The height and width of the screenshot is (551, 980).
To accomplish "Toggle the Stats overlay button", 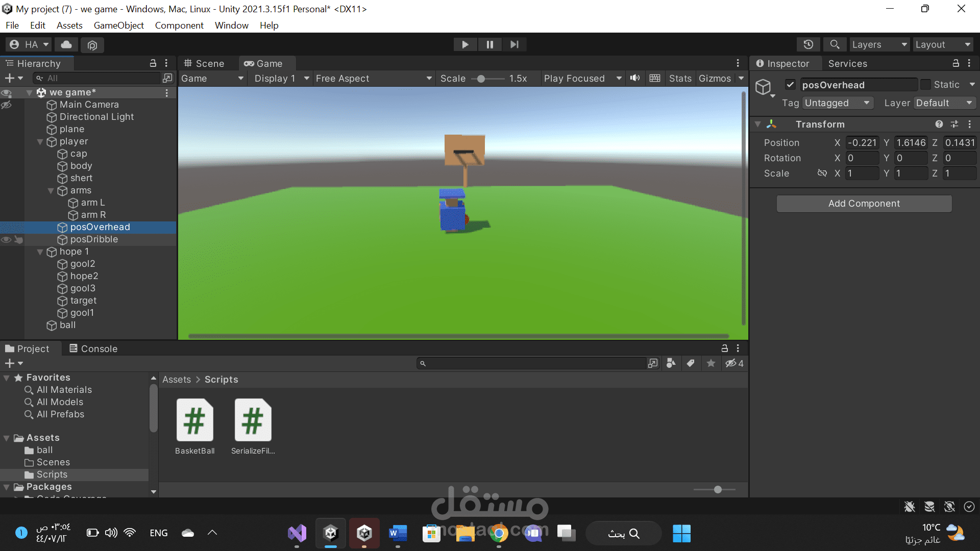I will 680,78.
